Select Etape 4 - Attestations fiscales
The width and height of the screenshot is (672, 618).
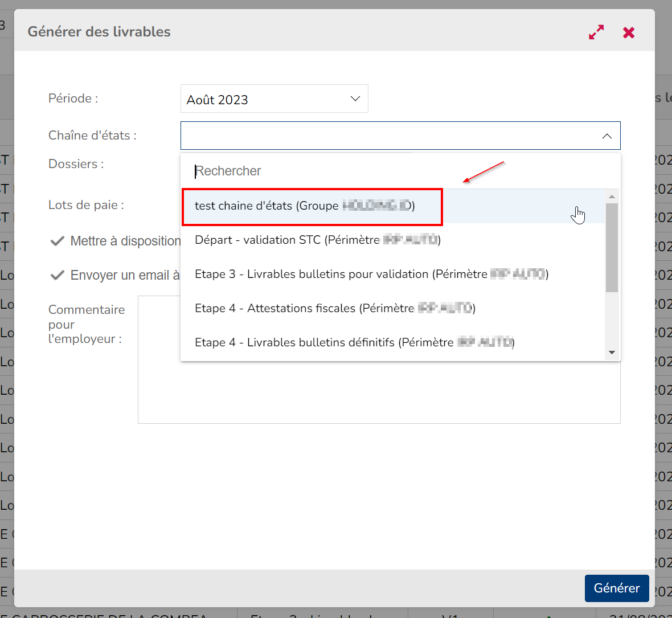[x=334, y=308]
